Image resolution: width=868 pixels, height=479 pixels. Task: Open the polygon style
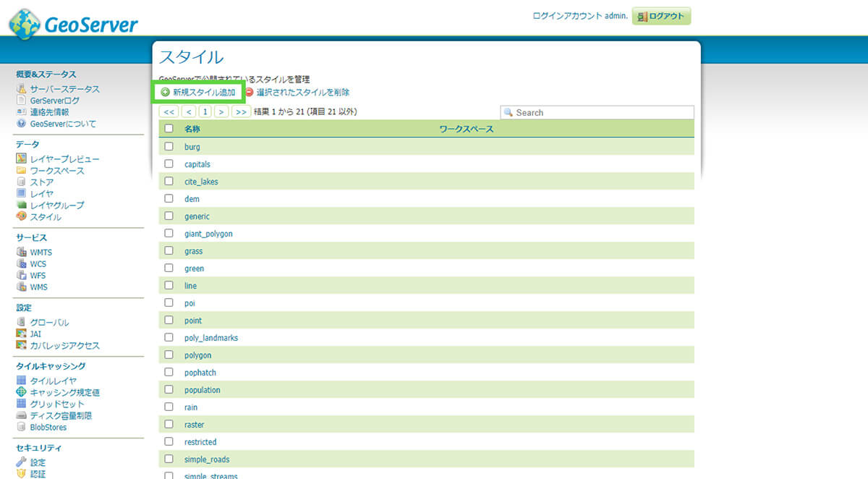click(198, 355)
